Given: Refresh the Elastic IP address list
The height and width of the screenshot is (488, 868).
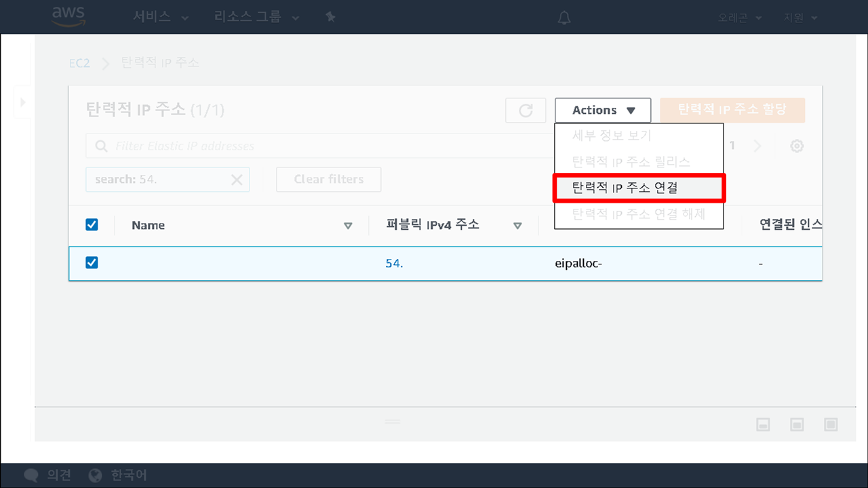Looking at the screenshot, I should (526, 110).
